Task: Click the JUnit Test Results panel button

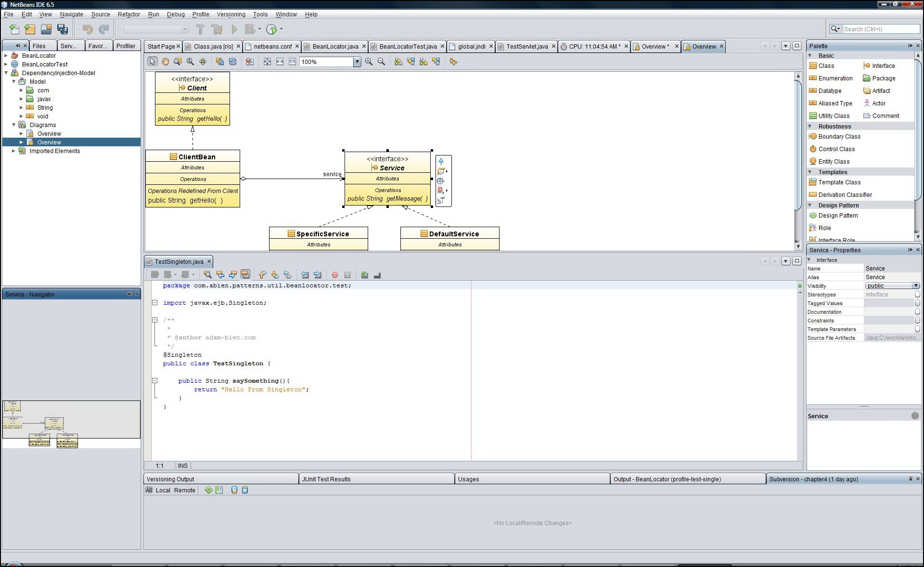Action: [x=325, y=478]
